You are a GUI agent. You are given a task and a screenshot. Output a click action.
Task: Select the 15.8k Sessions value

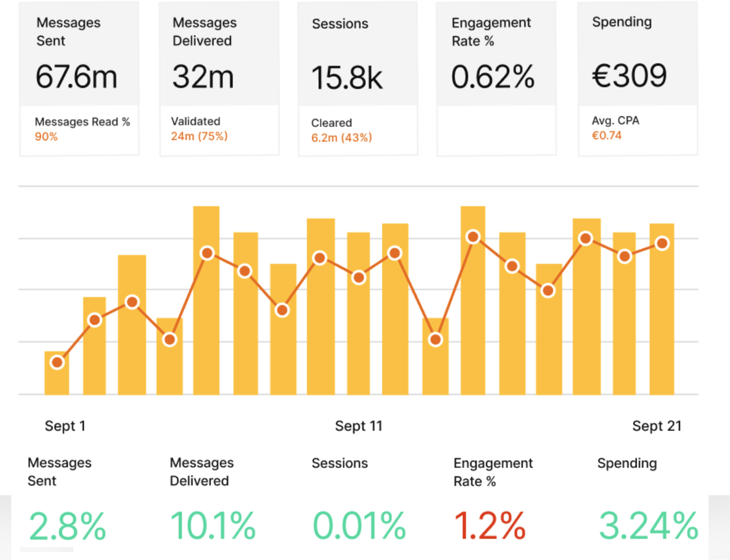[x=347, y=78]
